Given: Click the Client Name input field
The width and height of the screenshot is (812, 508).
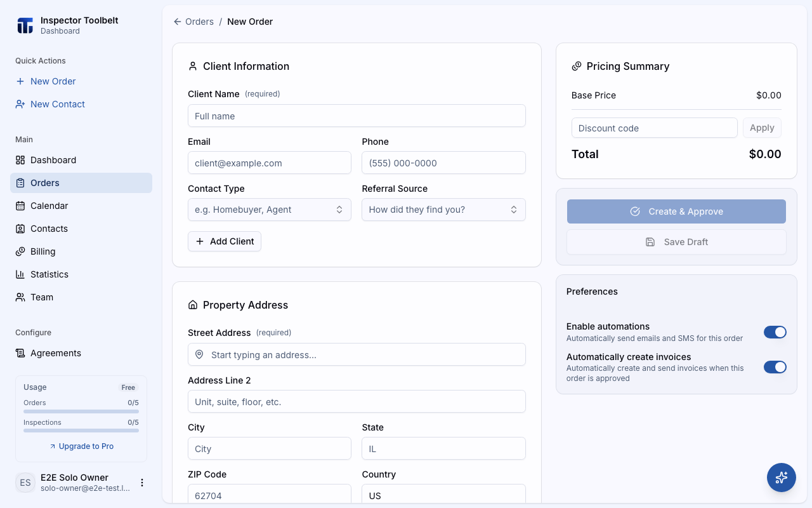Looking at the screenshot, I should click(357, 116).
